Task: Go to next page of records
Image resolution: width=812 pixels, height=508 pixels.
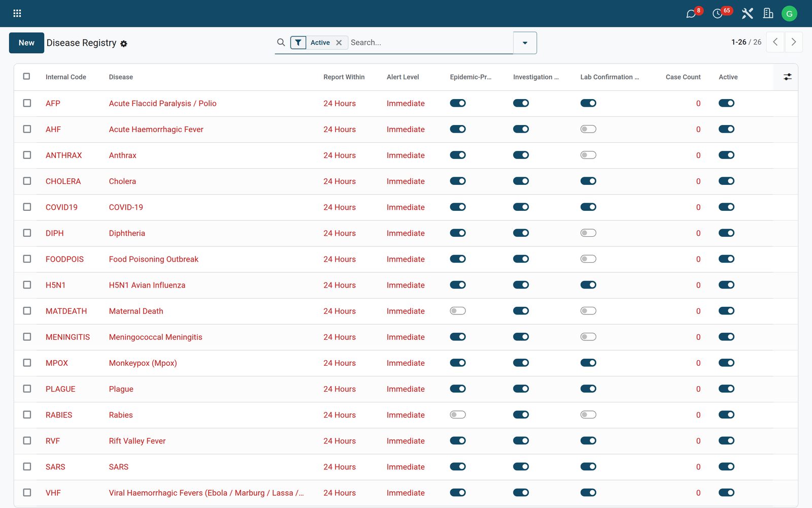Action: tap(794, 42)
